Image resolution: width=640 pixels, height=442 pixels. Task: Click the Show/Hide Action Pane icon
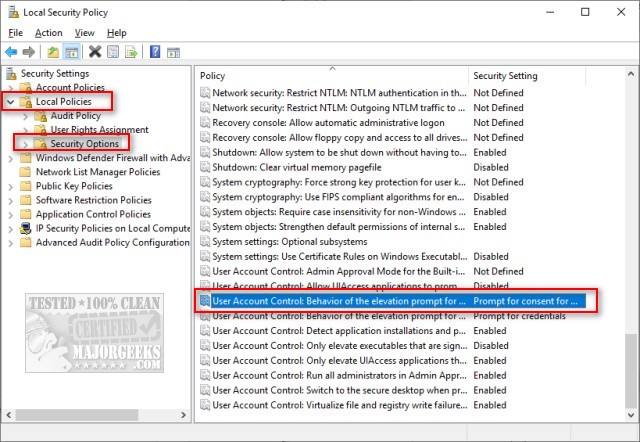(x=173, y=52)
